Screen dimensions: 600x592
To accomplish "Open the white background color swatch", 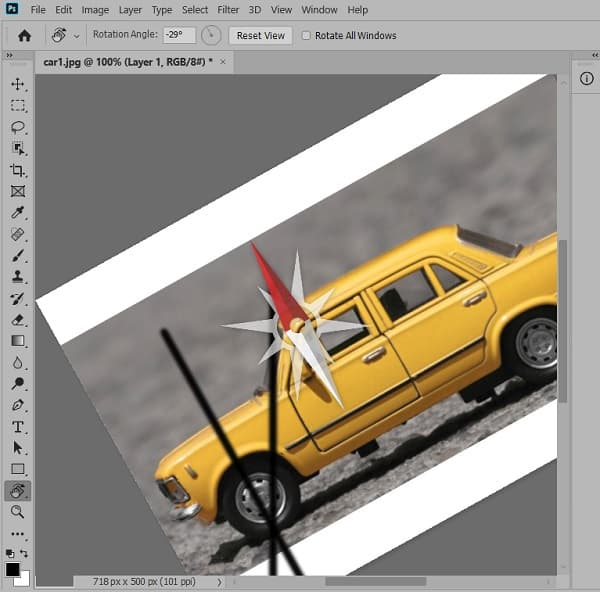I will [23, 580].
